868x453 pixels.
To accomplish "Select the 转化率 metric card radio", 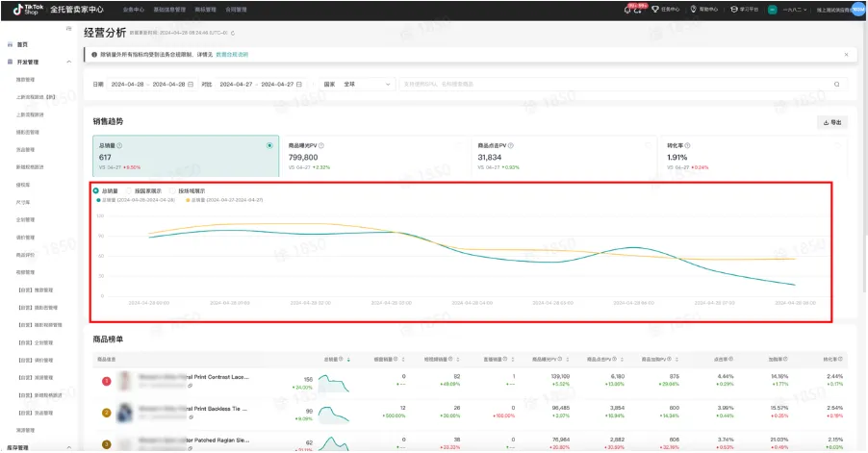I will pos(837,145).
